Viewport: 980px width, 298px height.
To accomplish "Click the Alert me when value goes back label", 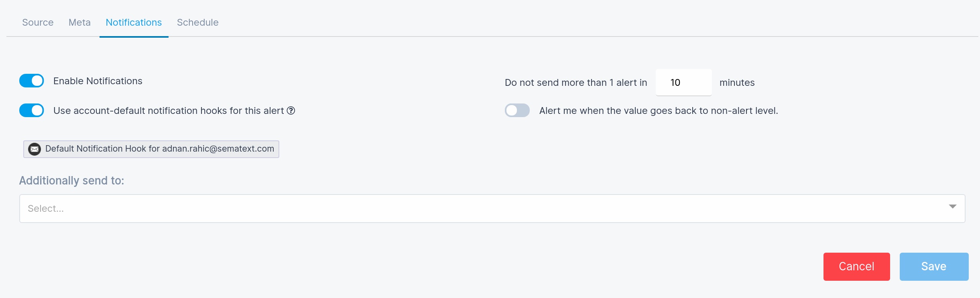I will tap(659, 111).
